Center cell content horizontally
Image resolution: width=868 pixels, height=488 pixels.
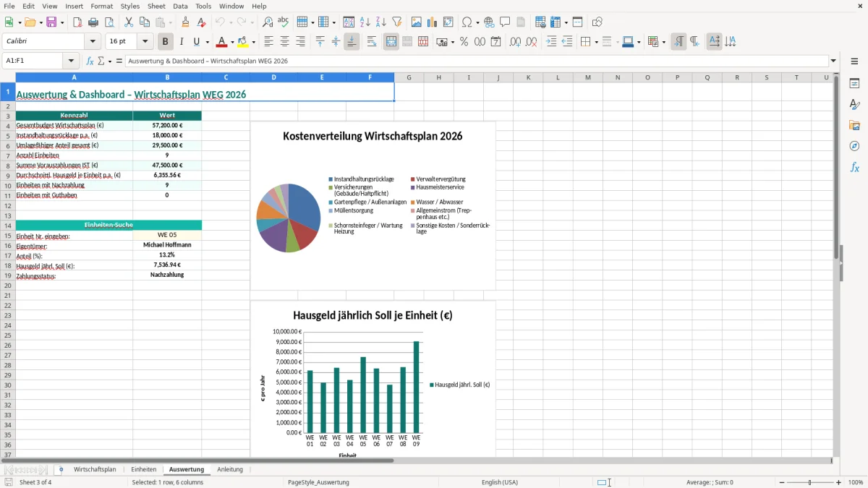point(285,42)
